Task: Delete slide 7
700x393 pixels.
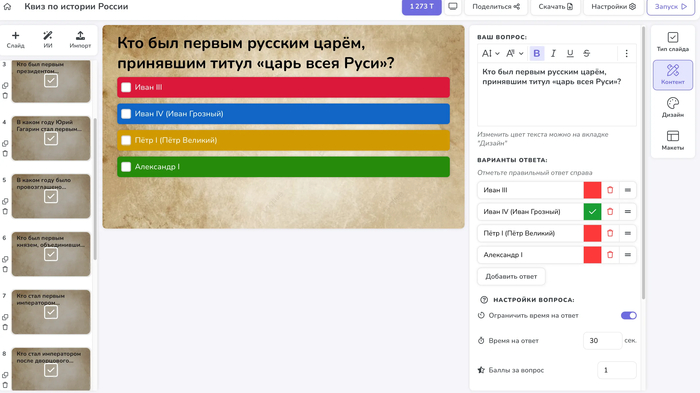Action: click(5, 327)
